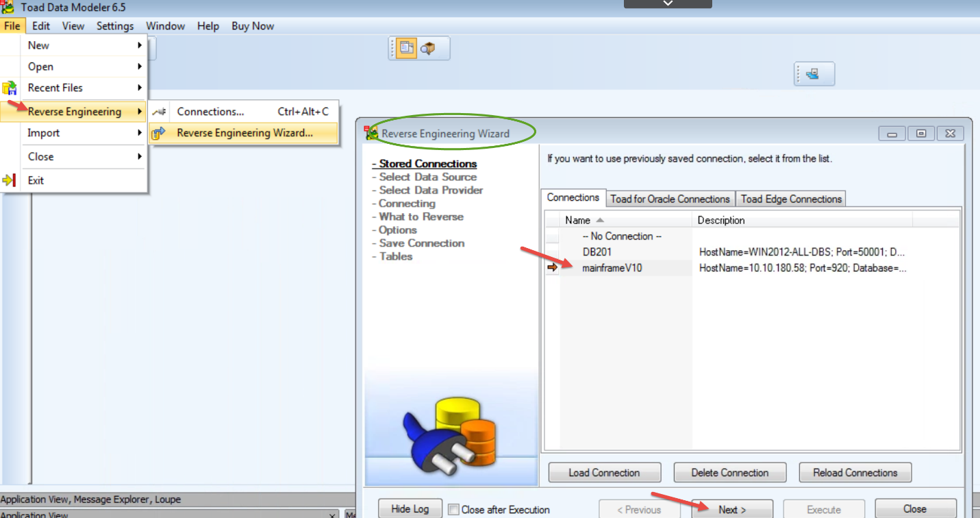Click the Recent Files save icon
This screenshot has height=518, width=980.
tap(10, 88)
